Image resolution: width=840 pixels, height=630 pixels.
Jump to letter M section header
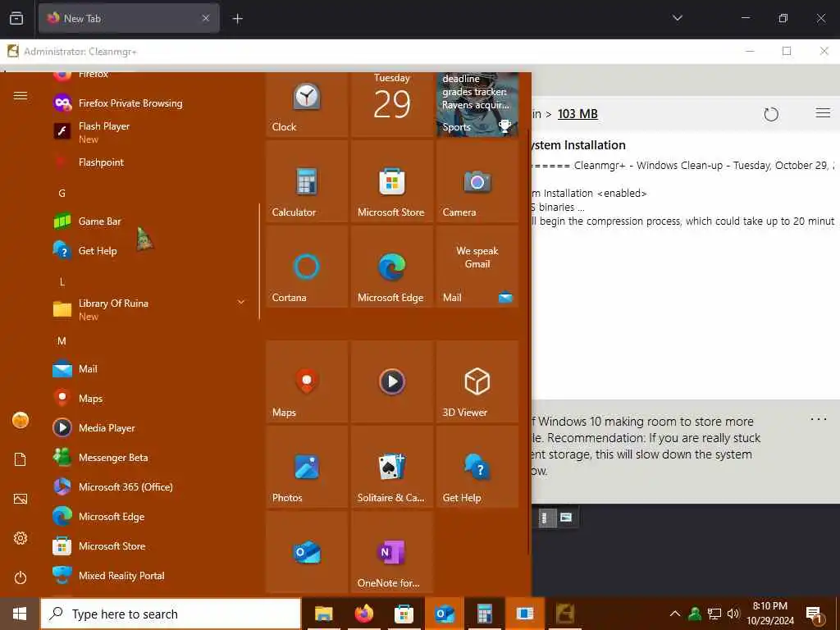[x=62, y=340]
